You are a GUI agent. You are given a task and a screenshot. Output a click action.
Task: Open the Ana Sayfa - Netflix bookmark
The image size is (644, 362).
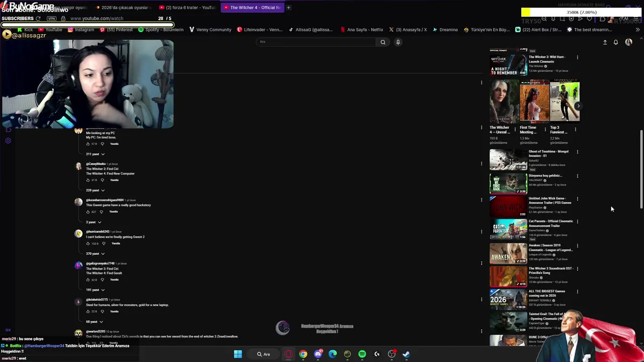[x=361, y=30]
